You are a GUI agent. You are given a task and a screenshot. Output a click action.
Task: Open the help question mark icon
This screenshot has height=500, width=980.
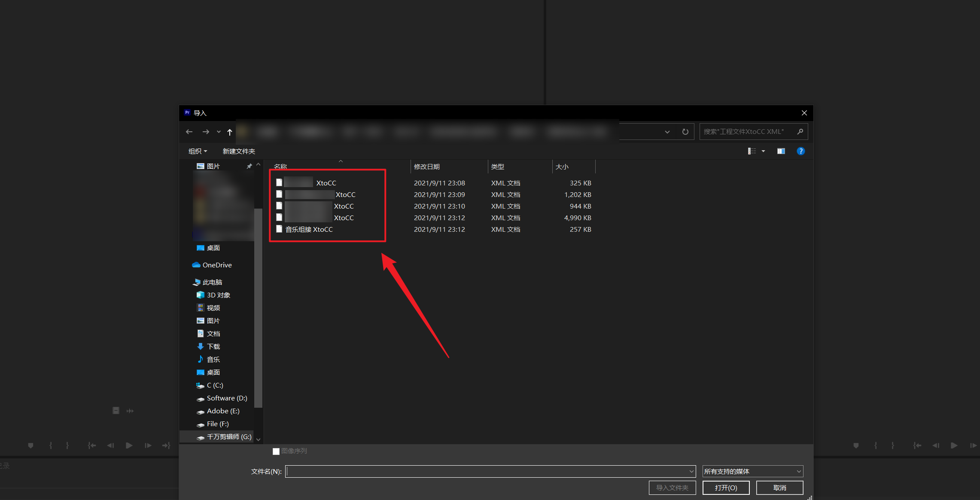[x=800, y=151]
